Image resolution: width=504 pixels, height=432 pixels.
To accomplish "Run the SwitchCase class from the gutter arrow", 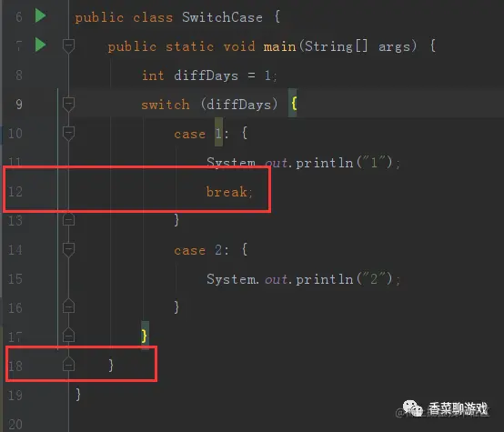I will 41,15.
